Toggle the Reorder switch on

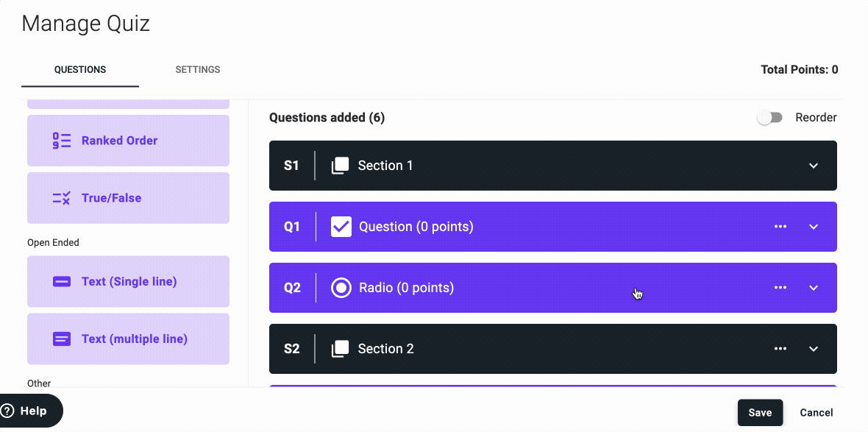pyautogui.click(x=770, y=118)
